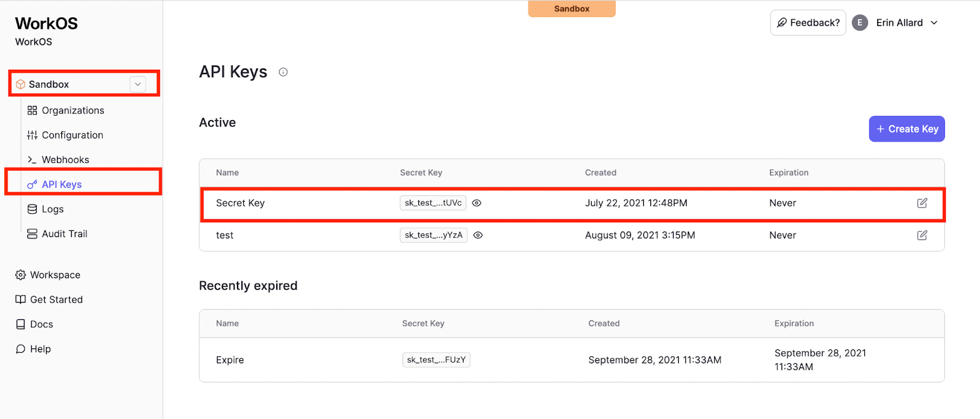Open Help in the sidebar
This screenshot has width=980, height=419.
[33, 349]
